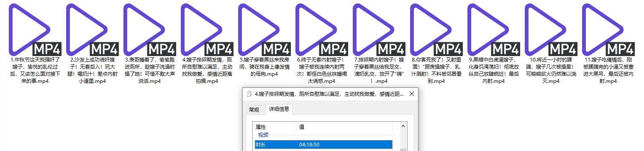Viewport: 644px width, 151px height.
Task: Select the MP4 file icon numbered 2
Action: 92,29
